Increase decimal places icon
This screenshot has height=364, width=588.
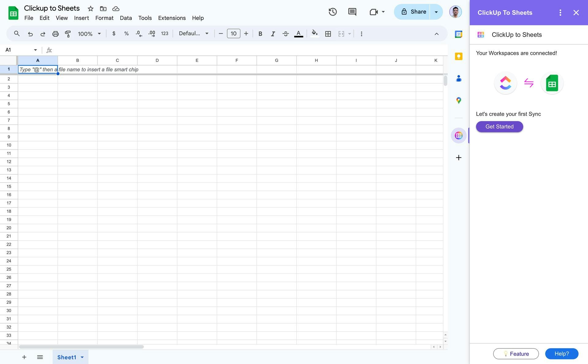click(152, 34)
